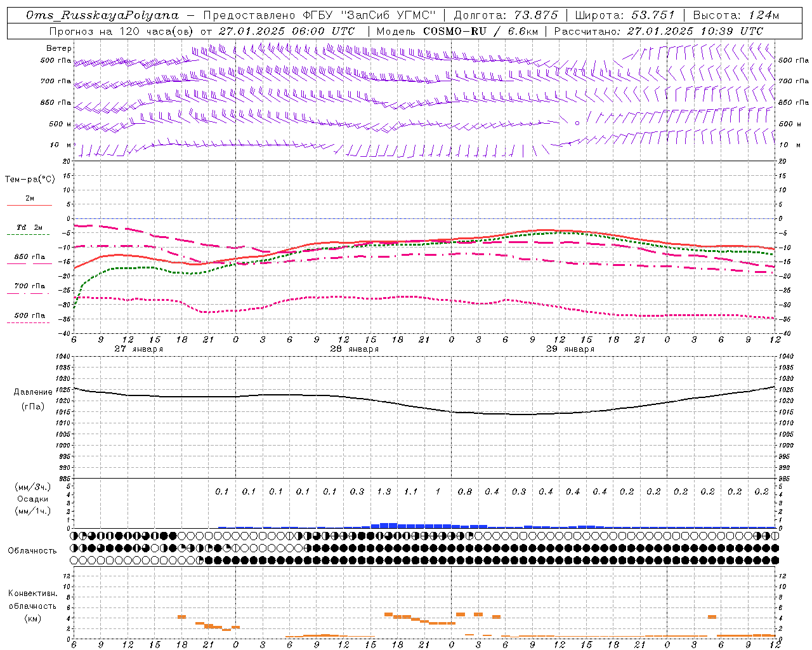
Task: Select the forecast length text Прогноз на 120 часа(ов)
Action: pyautogui.click(x=122, y=31)
